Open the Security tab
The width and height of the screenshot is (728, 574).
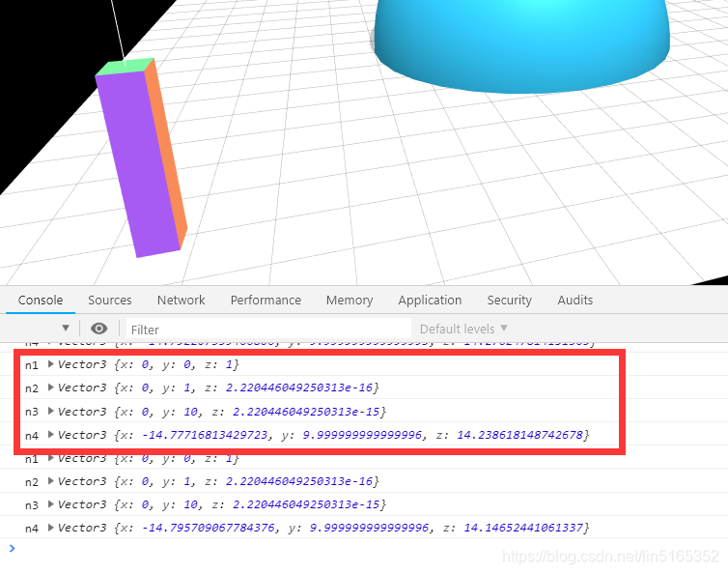tap(510, 301)
